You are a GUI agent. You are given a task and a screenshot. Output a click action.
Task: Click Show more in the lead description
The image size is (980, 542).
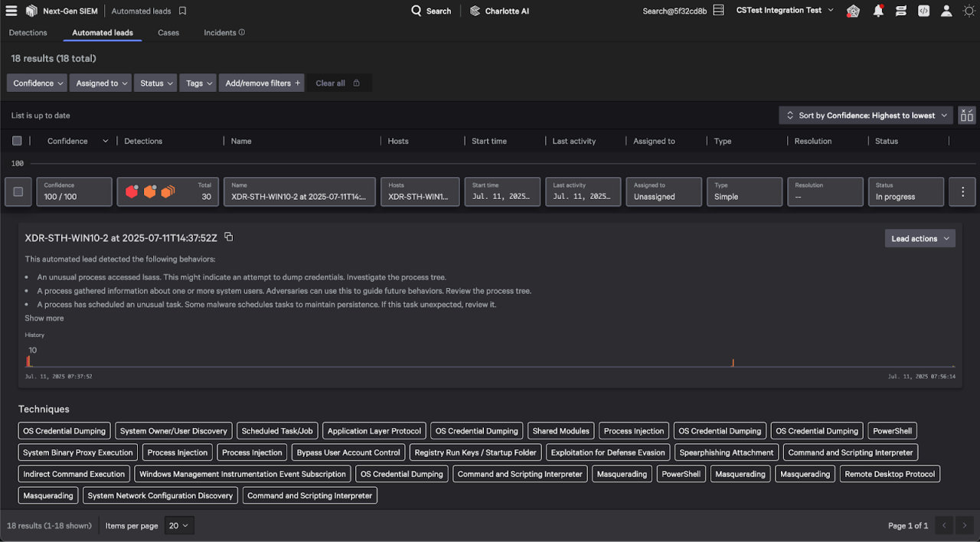click(44, 318)
